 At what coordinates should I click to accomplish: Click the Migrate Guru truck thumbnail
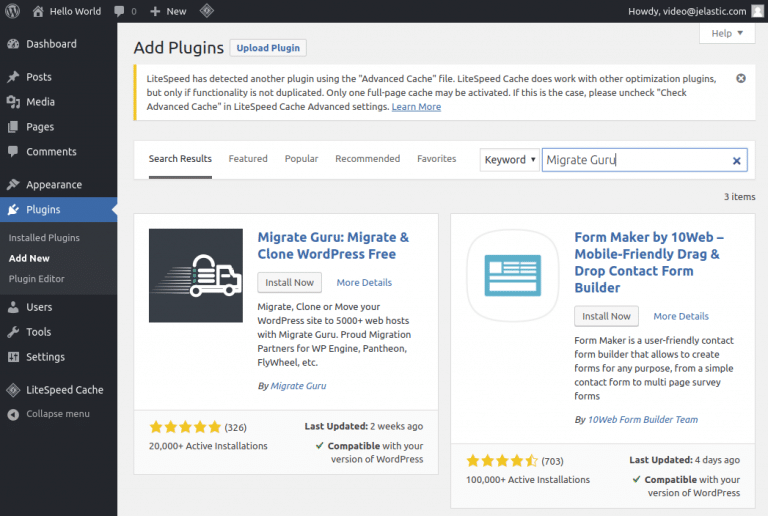196,276
